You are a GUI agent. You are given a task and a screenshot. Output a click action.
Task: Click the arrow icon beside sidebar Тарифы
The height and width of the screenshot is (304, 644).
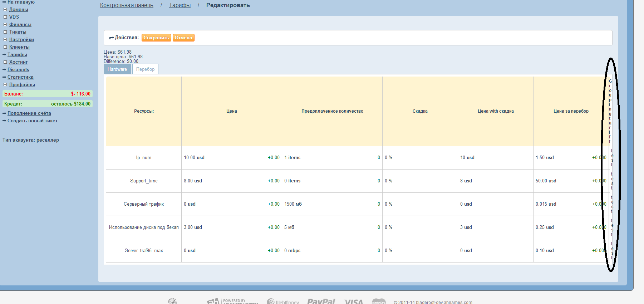point(4,55)
